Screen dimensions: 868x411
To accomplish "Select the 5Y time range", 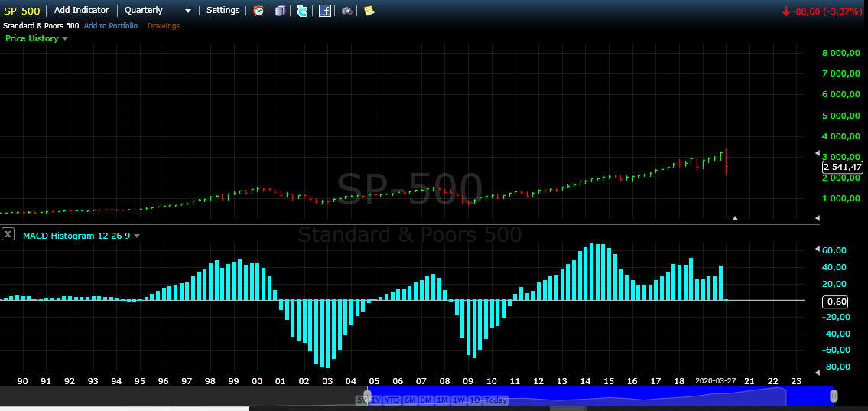I will 362,400.
